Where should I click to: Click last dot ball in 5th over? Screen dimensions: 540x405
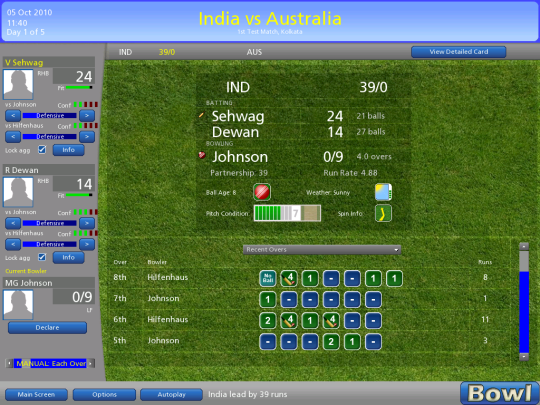pos(373,342)
